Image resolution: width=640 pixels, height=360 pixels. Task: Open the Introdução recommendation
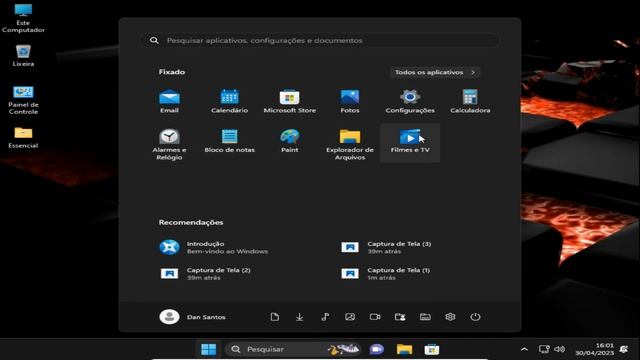tap(214, 247)
